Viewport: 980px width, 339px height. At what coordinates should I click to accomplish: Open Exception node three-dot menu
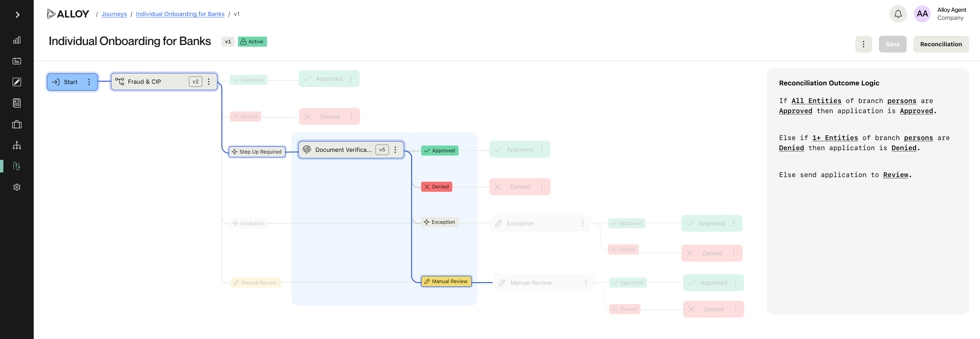[582, 223]
